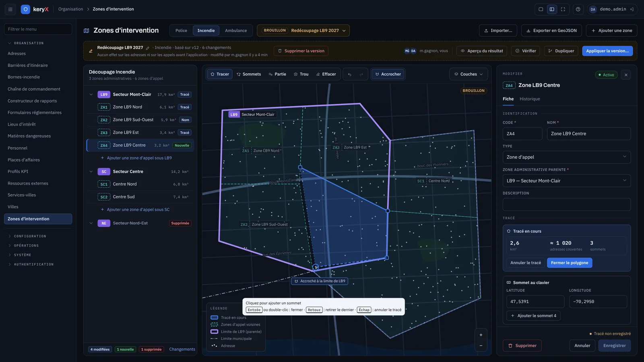
Task: Toggle the Accrocher snapping option
Action: point(388,74)
